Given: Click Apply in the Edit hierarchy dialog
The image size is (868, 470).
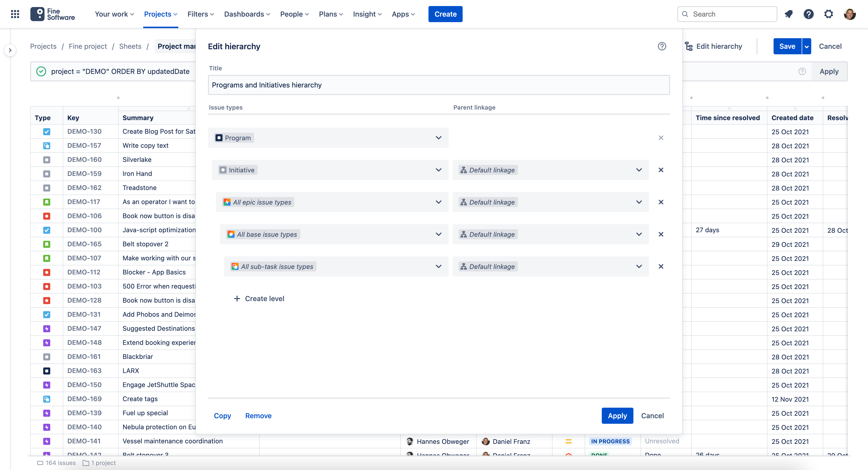Looking at the screenshot, I should pos(617,416).
